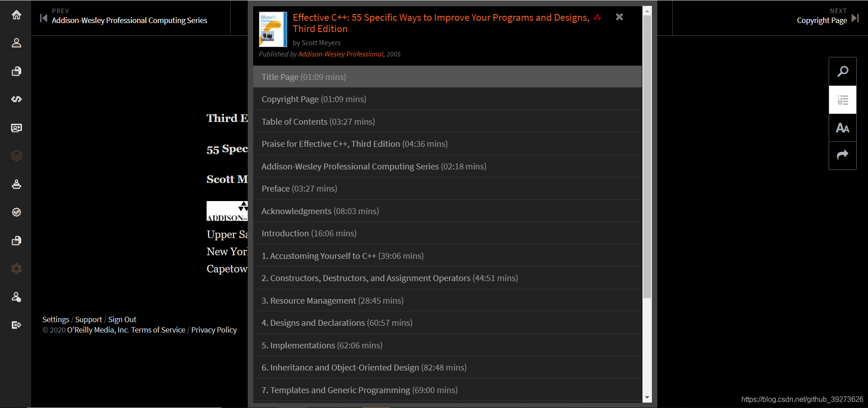
Task: Open chapter 7 Templates and Generic Programming
Action: 447,390
